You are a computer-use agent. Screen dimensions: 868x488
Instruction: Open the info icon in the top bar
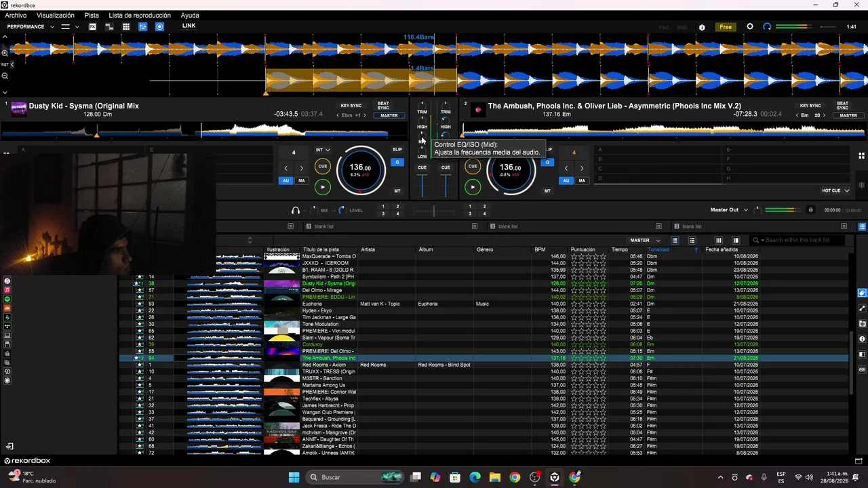pyautogui.click(x=702, y=27)
